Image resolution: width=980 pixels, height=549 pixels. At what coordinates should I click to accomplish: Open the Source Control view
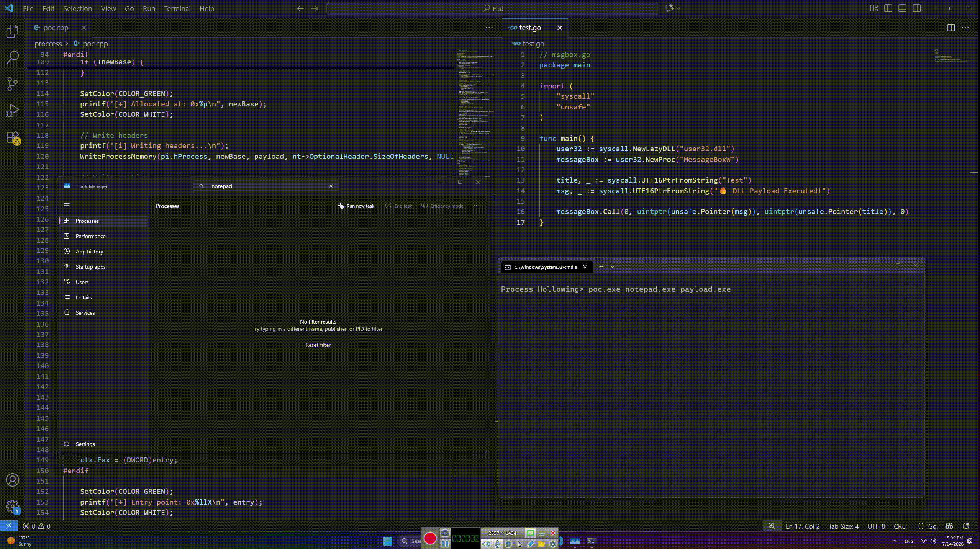pos(13,84)
